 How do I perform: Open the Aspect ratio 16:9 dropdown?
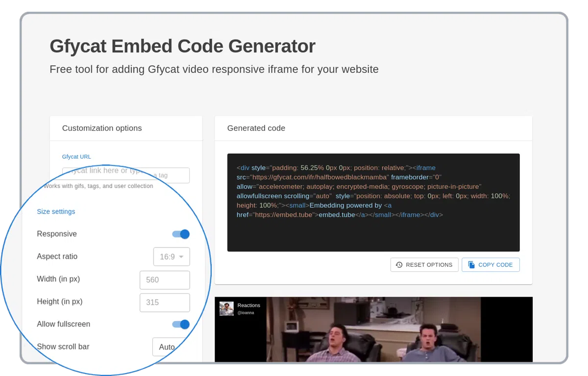[171, 257]
